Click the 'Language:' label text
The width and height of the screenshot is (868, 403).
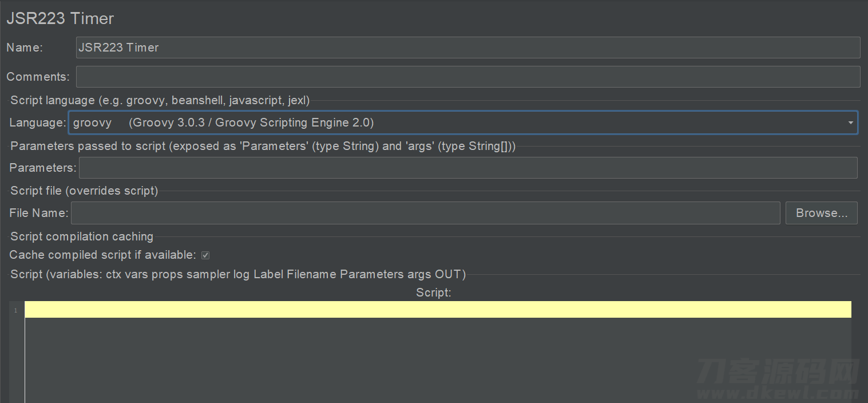[x=38, y=123]
